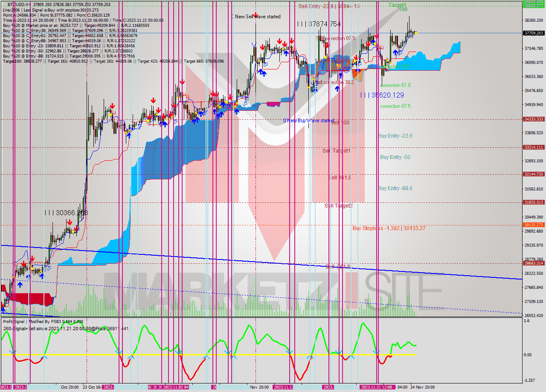Viewport: 546px width, 392px height.
Task: Click the green 'correction 87.5' label
Action: tap(395, 106)
